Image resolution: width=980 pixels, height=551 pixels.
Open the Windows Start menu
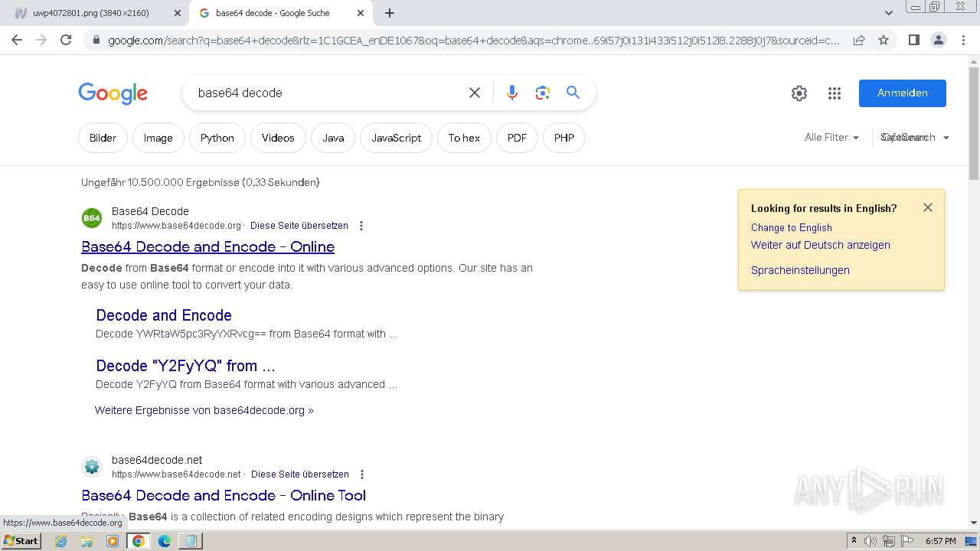[x=21, y=541]
